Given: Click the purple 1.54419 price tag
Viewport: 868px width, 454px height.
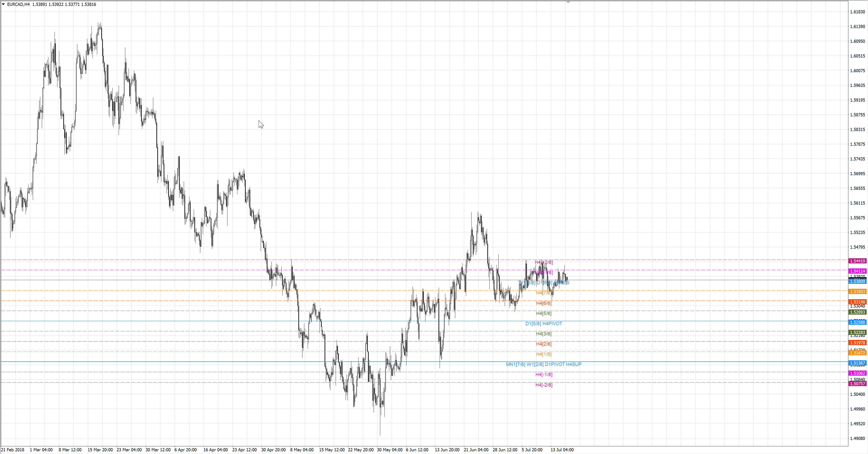Looking at the screenshot, I should [857, 261].
